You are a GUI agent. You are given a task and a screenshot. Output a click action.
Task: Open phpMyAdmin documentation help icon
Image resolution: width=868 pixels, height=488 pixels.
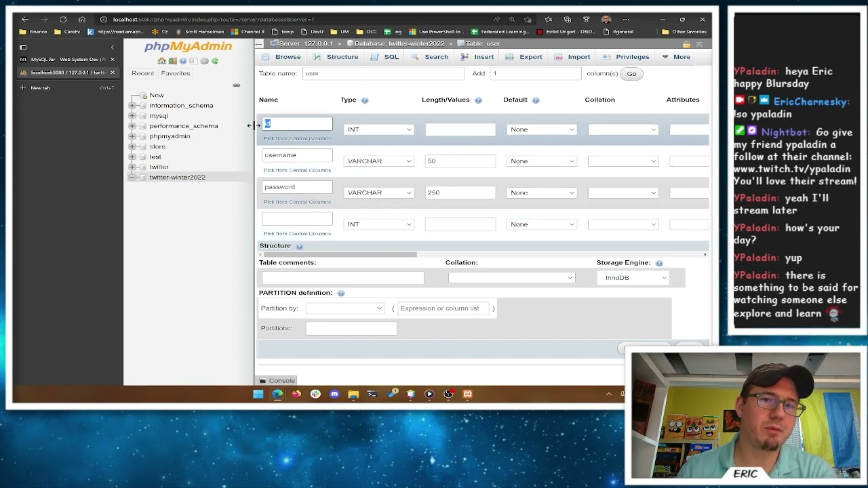[x=183, y=61]
